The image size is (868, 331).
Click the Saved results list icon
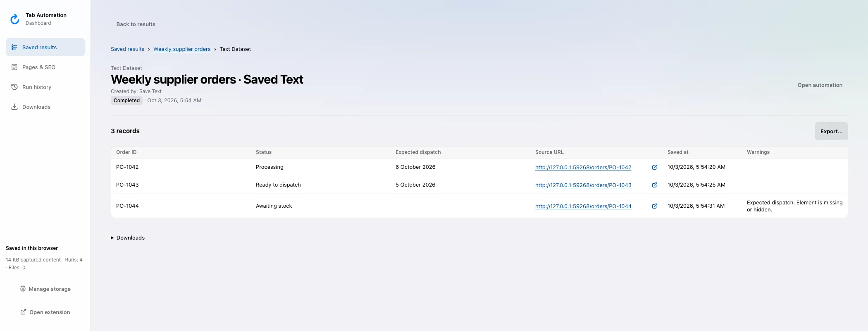tap(14, 47)
